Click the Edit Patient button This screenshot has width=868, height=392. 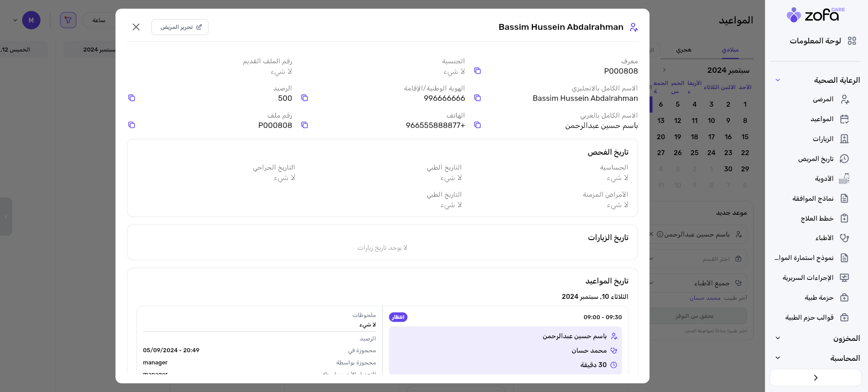(x=180, y=27)
